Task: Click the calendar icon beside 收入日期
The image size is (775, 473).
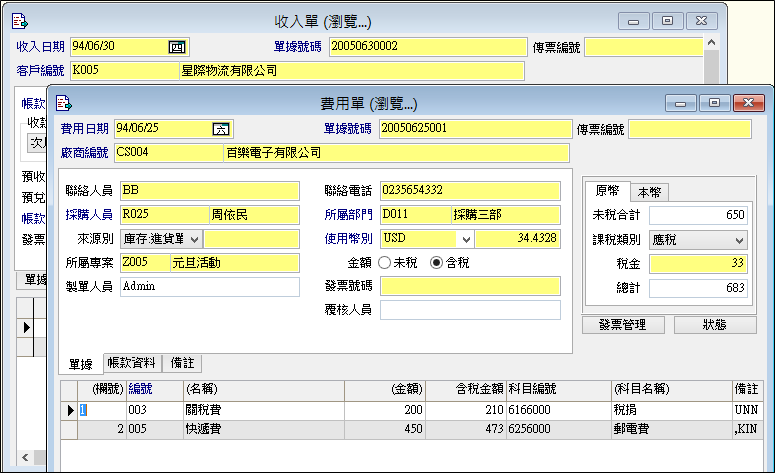Action: (x=176, y=46)
